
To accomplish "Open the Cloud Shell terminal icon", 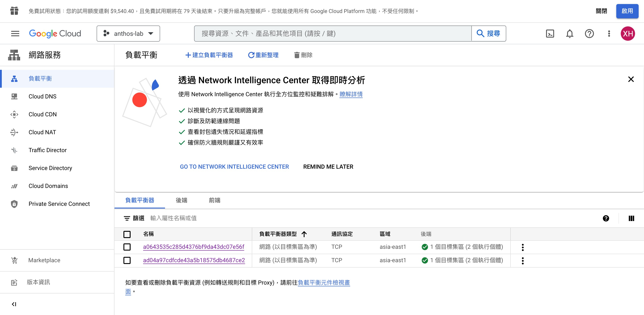I will pyautogui.click(x=550, y=34).
